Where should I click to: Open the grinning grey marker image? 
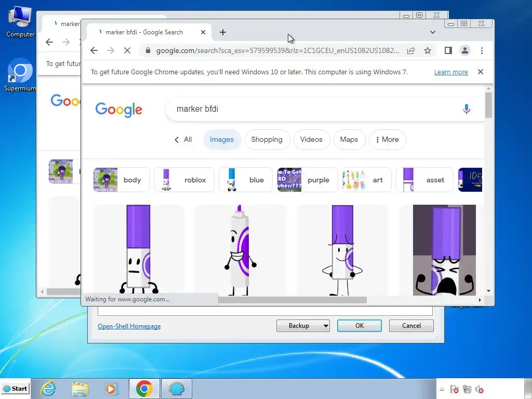(240, 250)
